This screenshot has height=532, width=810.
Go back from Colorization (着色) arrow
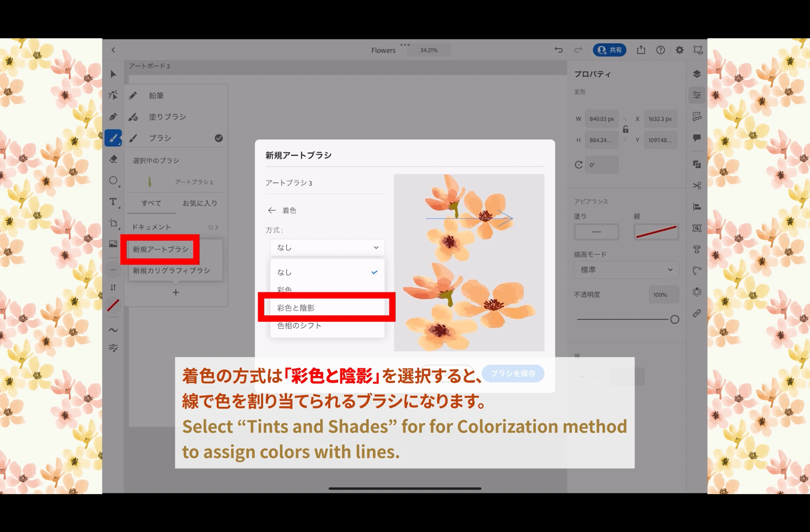(272, 211)
